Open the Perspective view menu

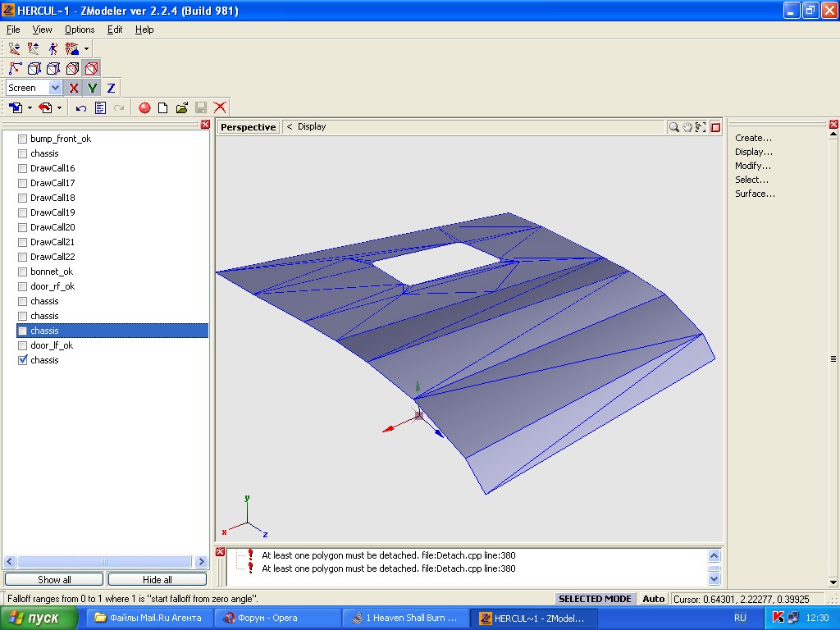(x=248, y=127)
